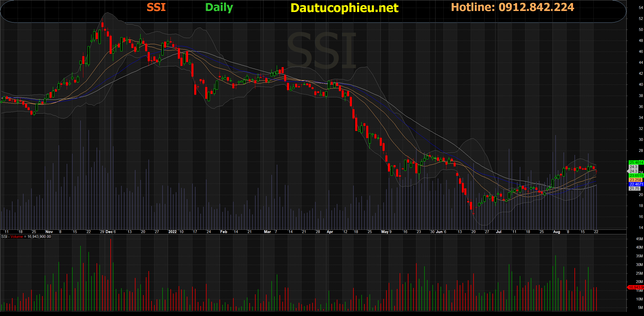Click the Aug month marker on date axis
644x316 pixels.
pyautogui.click(x=556, y=232)
